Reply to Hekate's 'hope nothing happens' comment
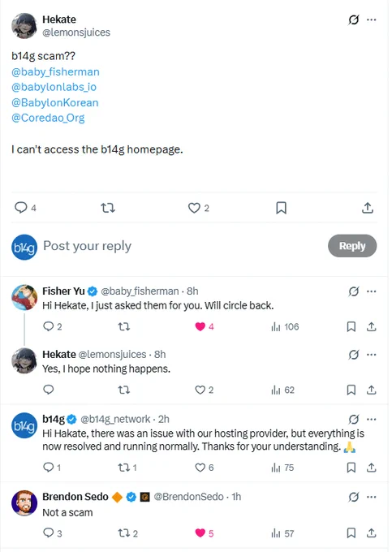This screenshot has height=552, width=392. coord(48,390)
